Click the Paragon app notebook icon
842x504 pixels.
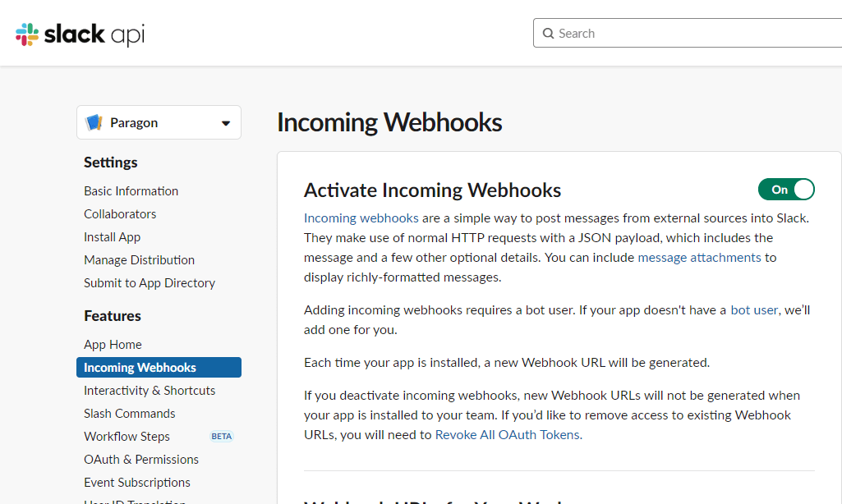(x=94, y=122)
